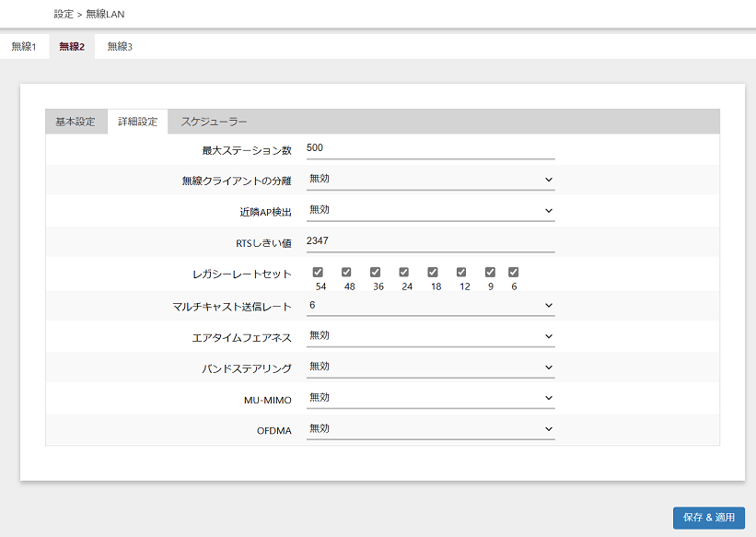The width and height of the screenshot is (756, 537).
Task: Click the 保存 & 適用 button
Action: [x=709, y=518]
